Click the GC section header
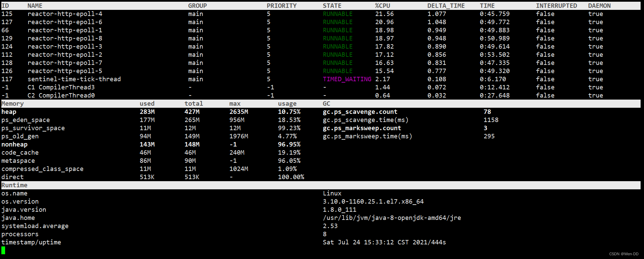 [327, 104]
